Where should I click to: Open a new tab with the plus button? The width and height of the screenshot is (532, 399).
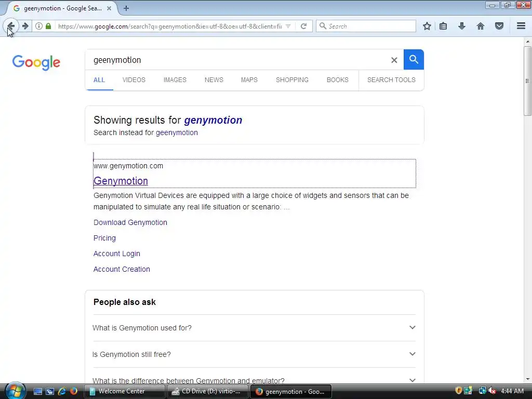[x=126, y=8]
